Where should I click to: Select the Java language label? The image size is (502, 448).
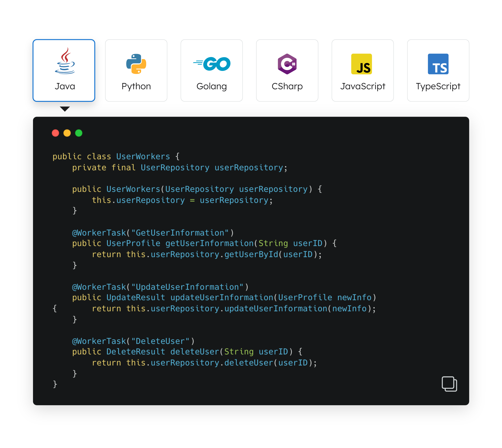[65, 86]
